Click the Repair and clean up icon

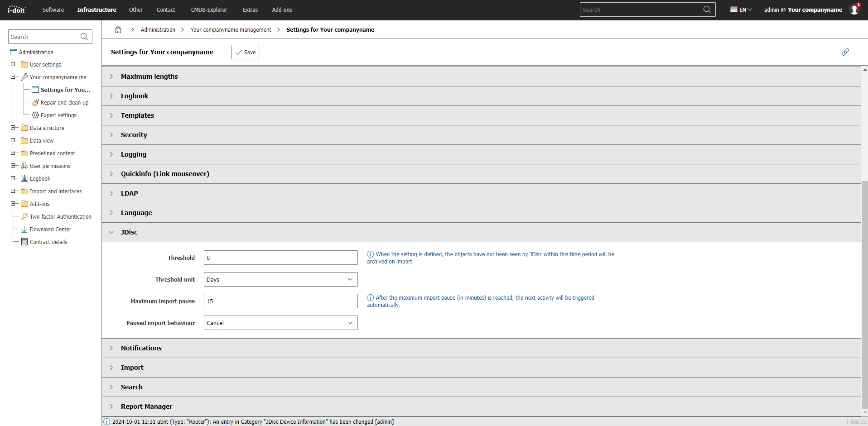pyautogui.click(x=35, y=102)
